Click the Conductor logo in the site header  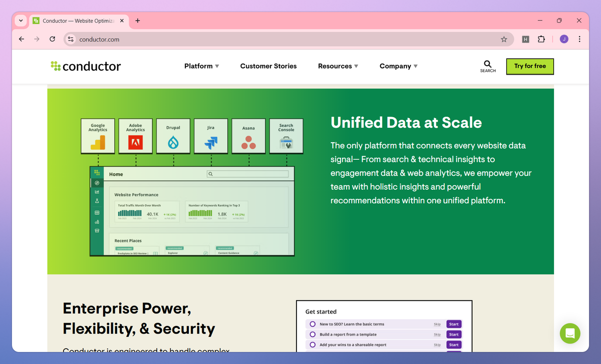(x=86, y=66)
